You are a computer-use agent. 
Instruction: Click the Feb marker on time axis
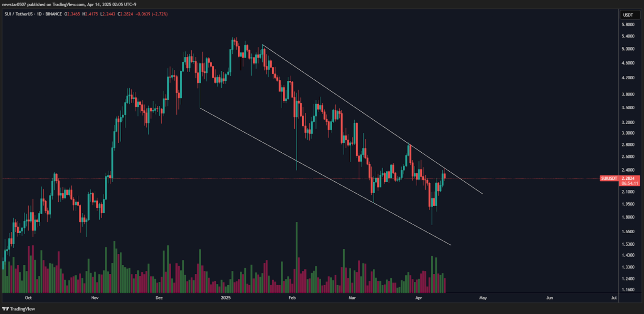point(292,298)
